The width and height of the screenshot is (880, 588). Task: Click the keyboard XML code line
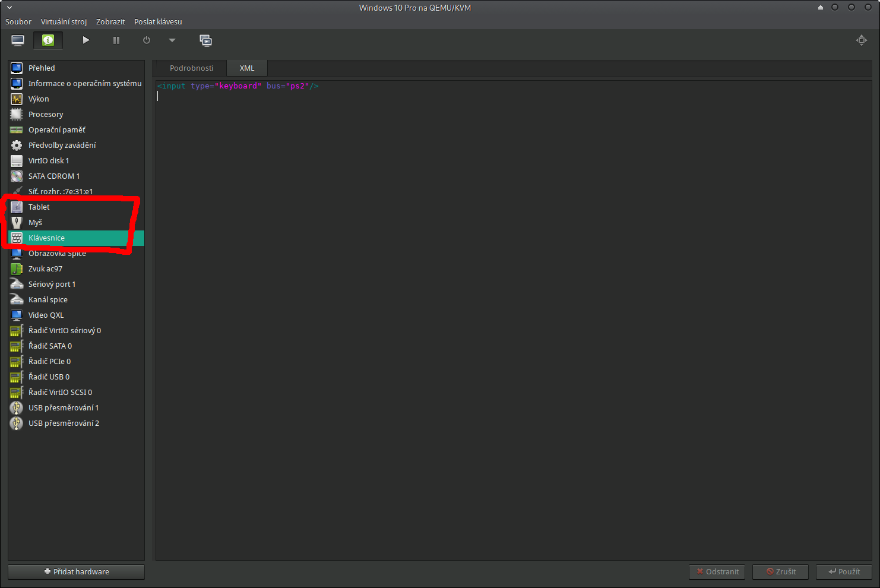coord(238,86)
